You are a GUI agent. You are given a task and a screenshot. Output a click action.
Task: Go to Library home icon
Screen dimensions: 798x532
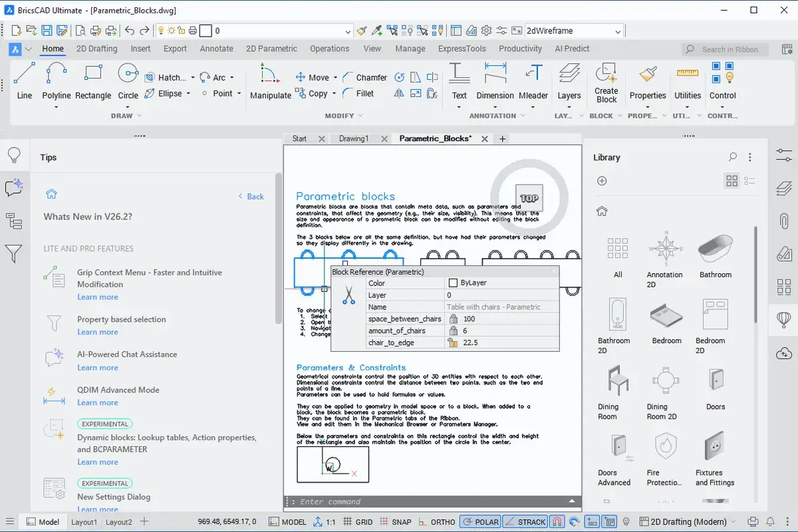(602, 211)
